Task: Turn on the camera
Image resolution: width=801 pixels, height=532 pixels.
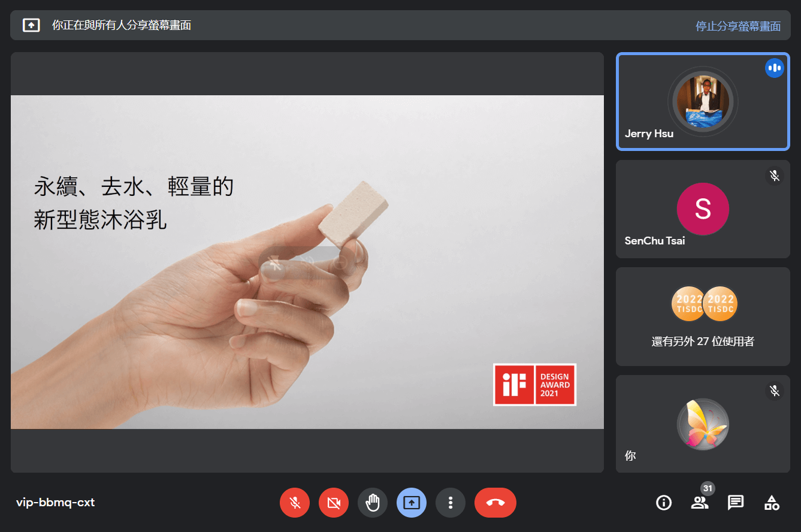Action: click(x=334, y=503)
